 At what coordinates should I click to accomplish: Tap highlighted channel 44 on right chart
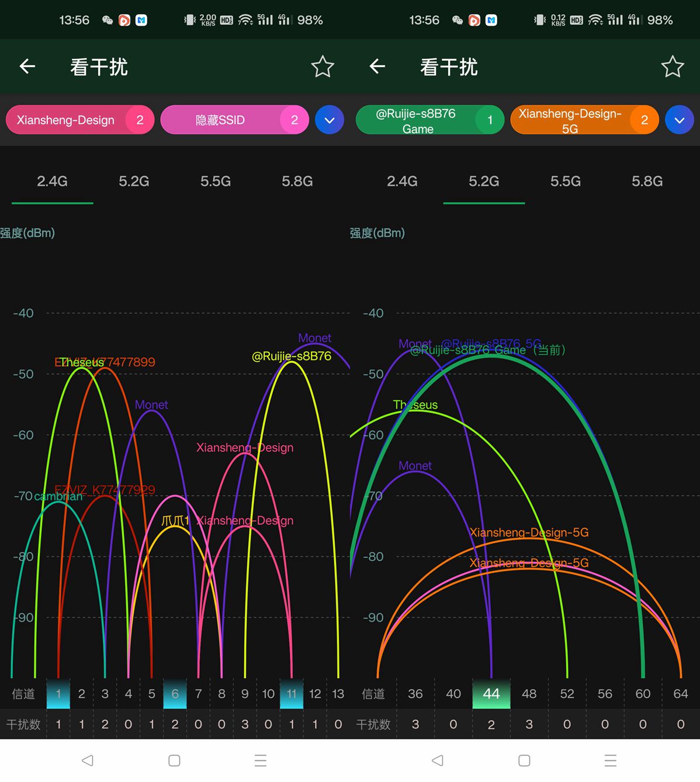[491, 694]
